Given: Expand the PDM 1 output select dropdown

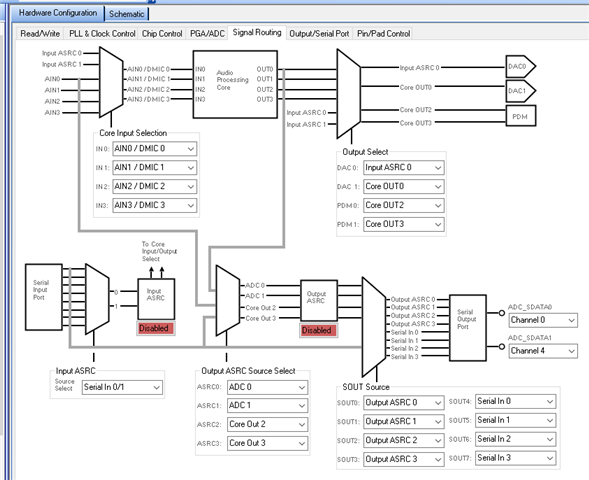Looking at the screenshot, I should point(403,224).
